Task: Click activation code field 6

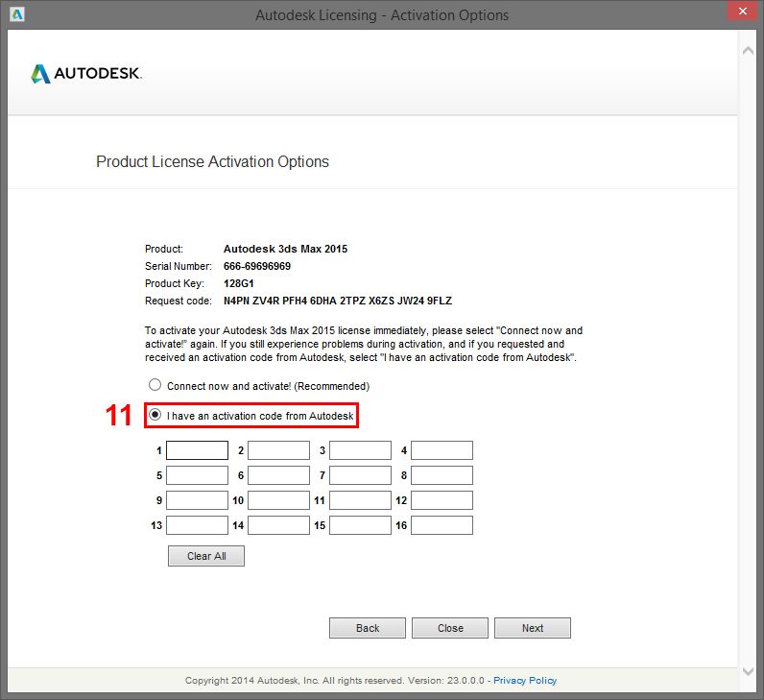Action: 278,475
